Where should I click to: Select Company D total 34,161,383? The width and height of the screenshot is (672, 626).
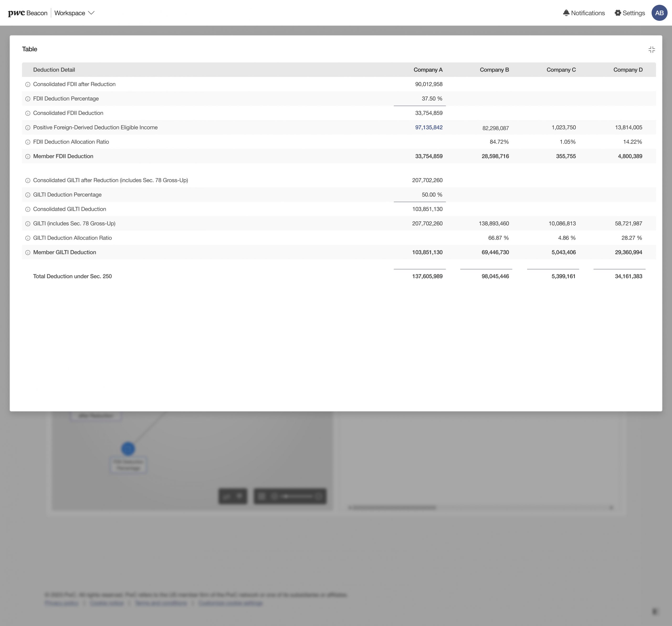628,276
